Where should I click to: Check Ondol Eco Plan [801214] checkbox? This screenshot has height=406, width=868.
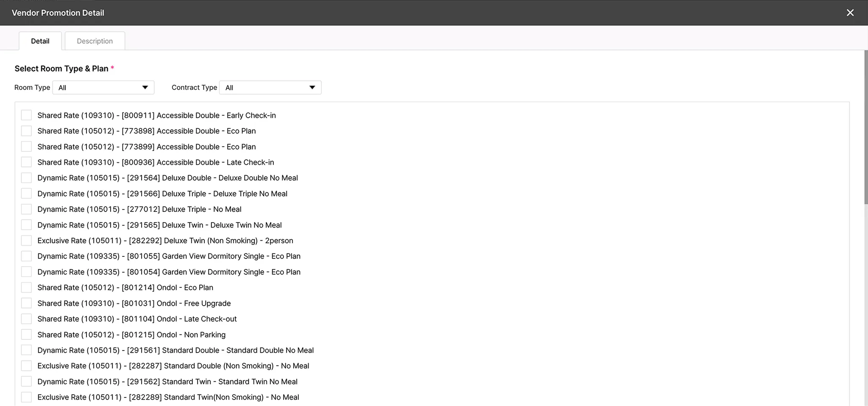click(x=26, y=288)
